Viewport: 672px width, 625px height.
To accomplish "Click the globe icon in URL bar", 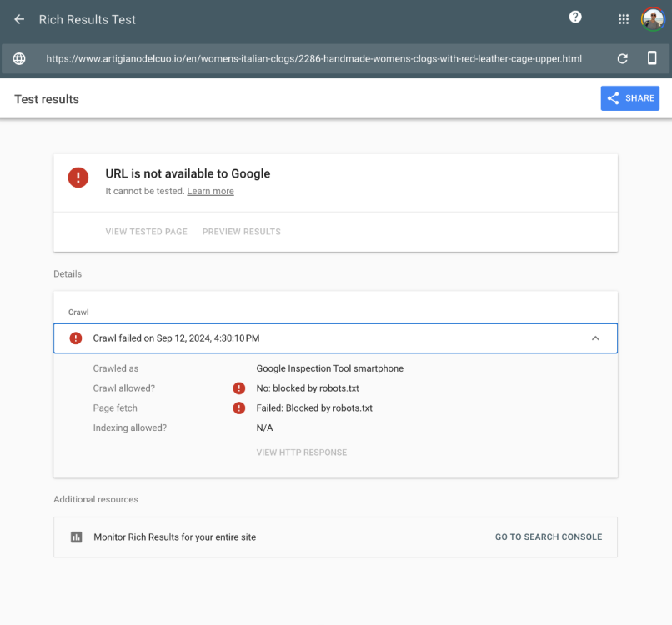I will tap(19, 59).
